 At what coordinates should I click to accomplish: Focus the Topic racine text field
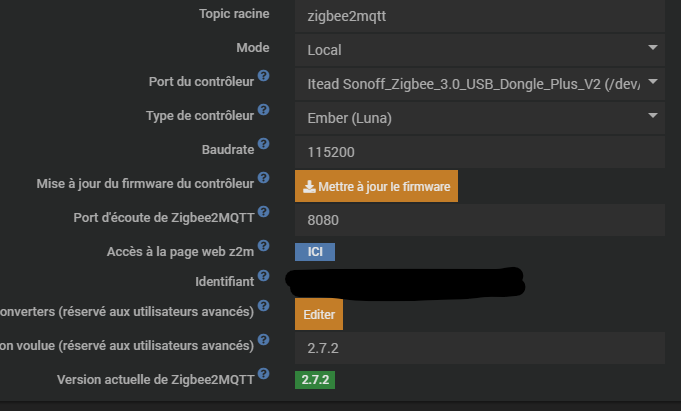click(x=480, y=15)
